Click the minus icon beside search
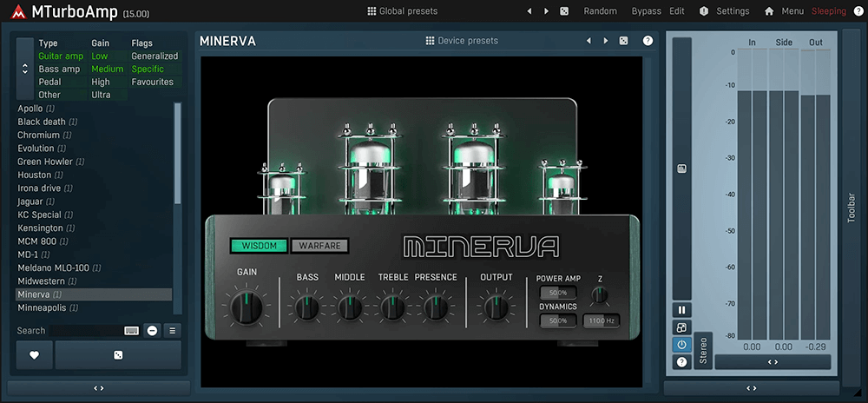The height and width of the screenshot is (403, 868). [152, 331]
